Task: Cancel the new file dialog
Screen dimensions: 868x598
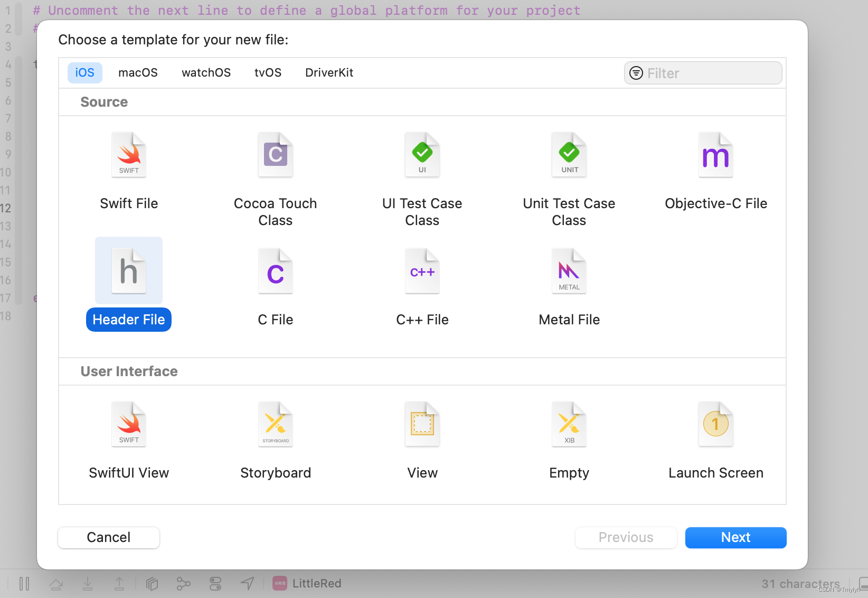Action: click(x=109, y=538)
